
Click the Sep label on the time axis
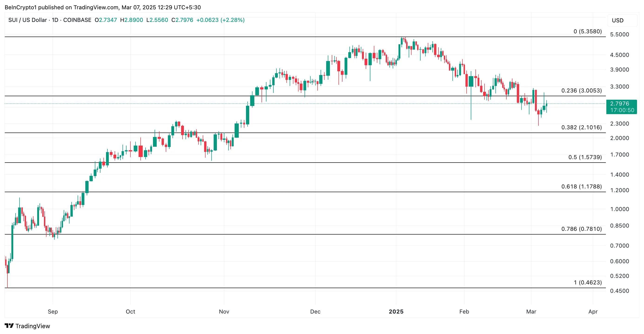pos(53,311)
